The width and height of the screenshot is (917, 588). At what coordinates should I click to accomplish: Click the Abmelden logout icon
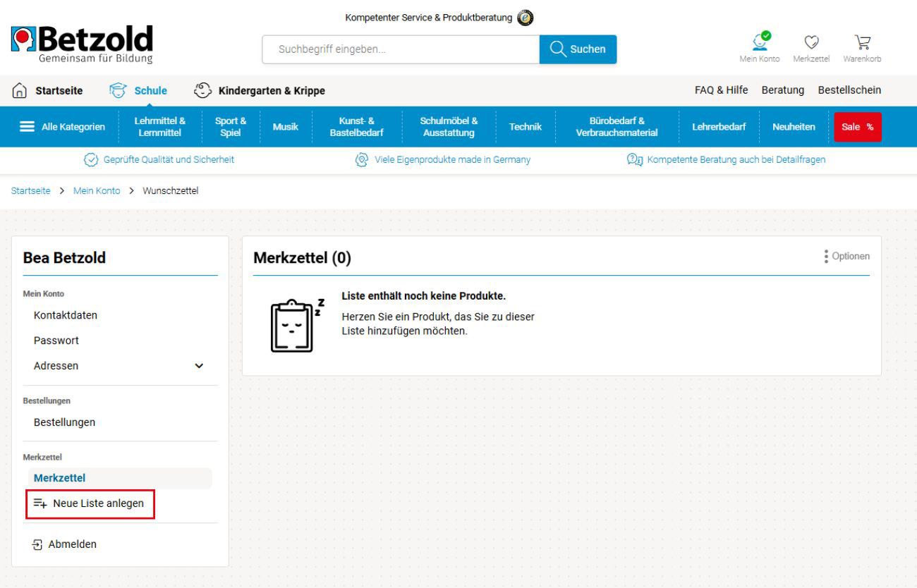[37, 544]
